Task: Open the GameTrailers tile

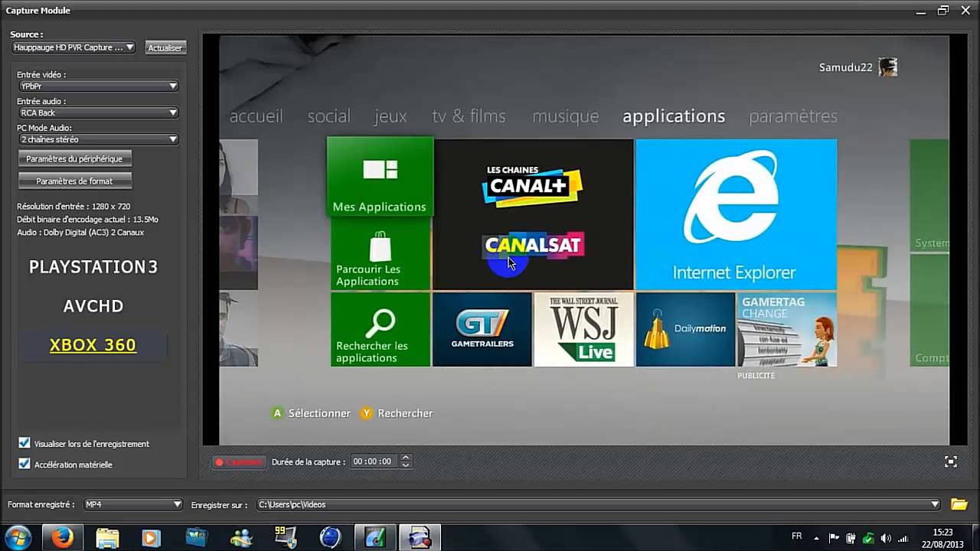Action: point(482,330)
